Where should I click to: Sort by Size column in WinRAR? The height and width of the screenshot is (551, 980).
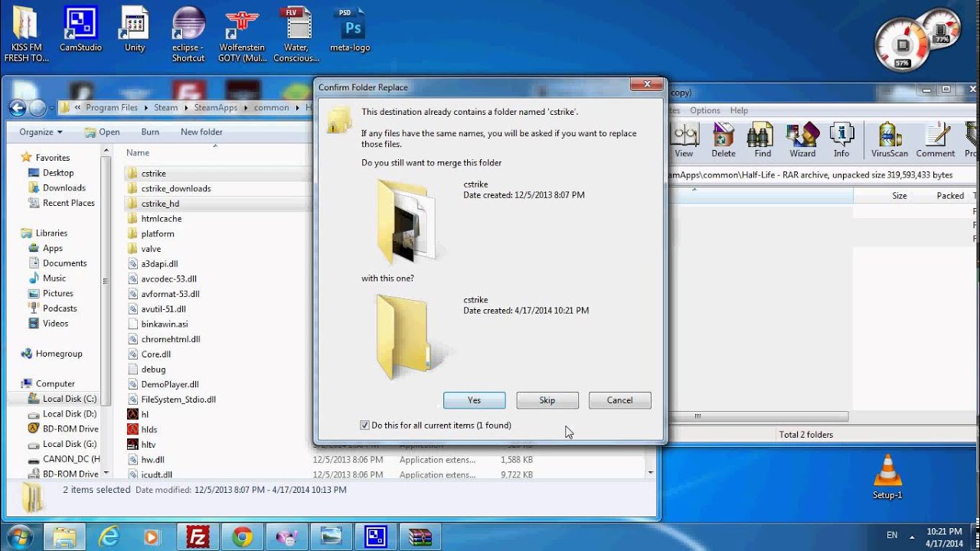click(x=899, y=196)
